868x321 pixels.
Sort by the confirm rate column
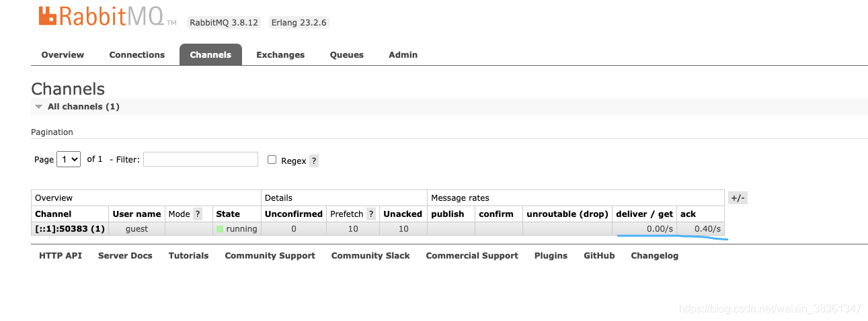click(x=496, y=214)
